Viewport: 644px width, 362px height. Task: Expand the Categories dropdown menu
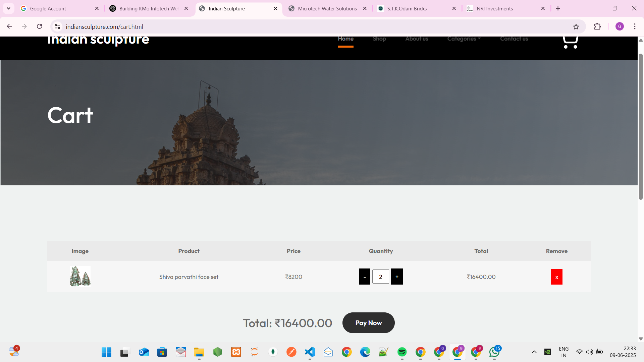click(x=464, y=39)
